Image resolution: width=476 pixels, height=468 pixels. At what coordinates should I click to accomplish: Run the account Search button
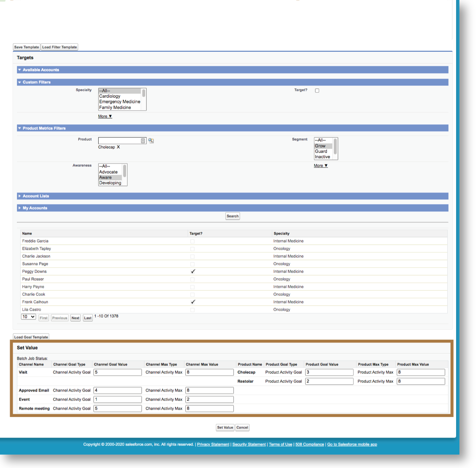tap(232, 216)
